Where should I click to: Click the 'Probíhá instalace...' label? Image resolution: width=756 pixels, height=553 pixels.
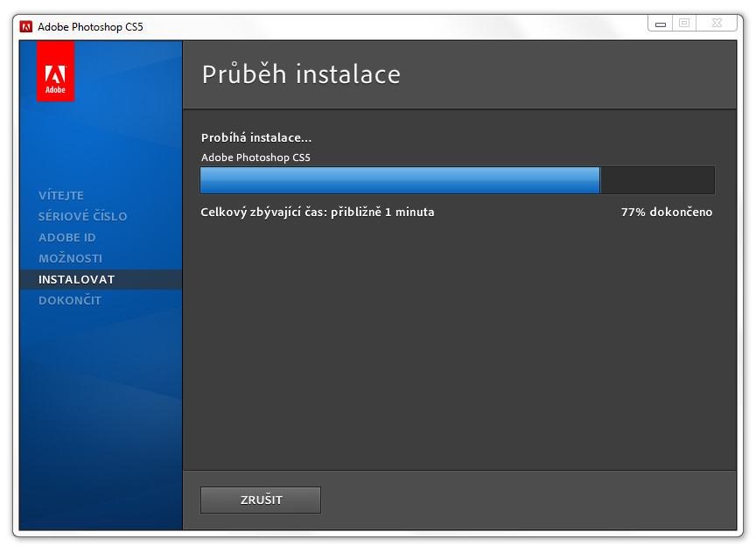pyautogui.click(x=256, y=138)
